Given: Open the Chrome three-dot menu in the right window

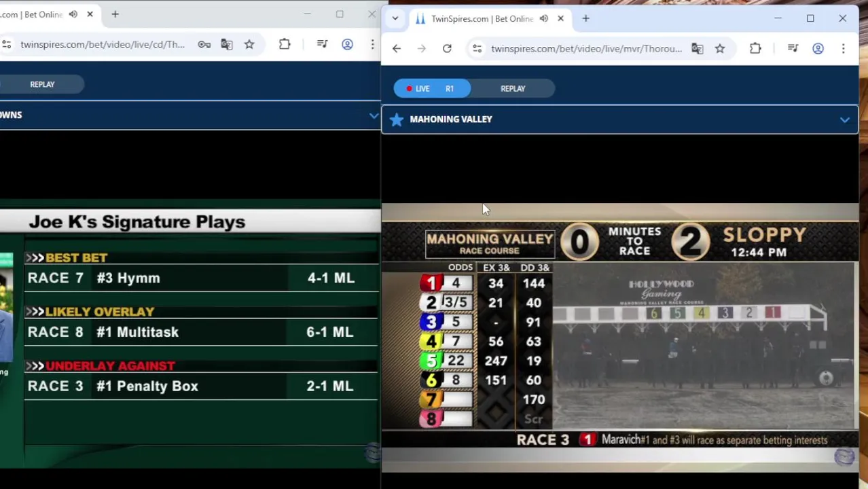Looking at the screenshot, I should 843,48.
